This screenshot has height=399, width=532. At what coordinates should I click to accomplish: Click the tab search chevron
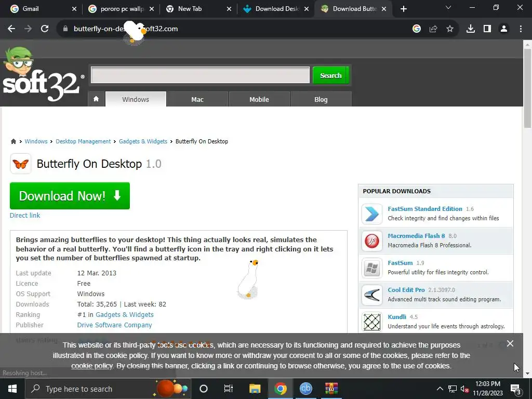tap(448, 7)
